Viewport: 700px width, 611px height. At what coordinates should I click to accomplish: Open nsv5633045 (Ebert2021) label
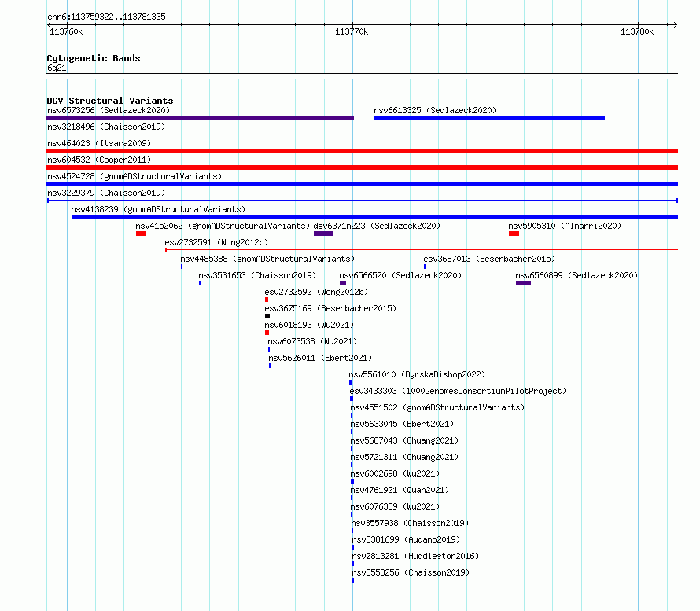pos(402,424)
